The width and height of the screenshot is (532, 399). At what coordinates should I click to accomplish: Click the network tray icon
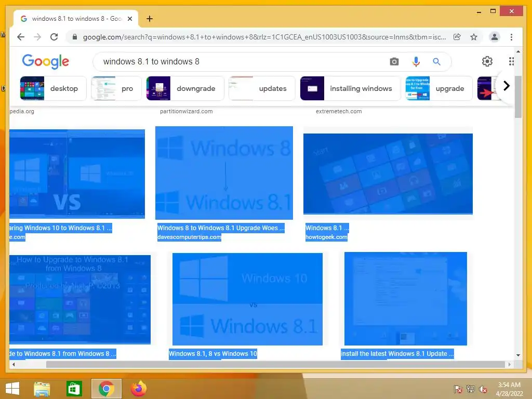tap(470, 389)
